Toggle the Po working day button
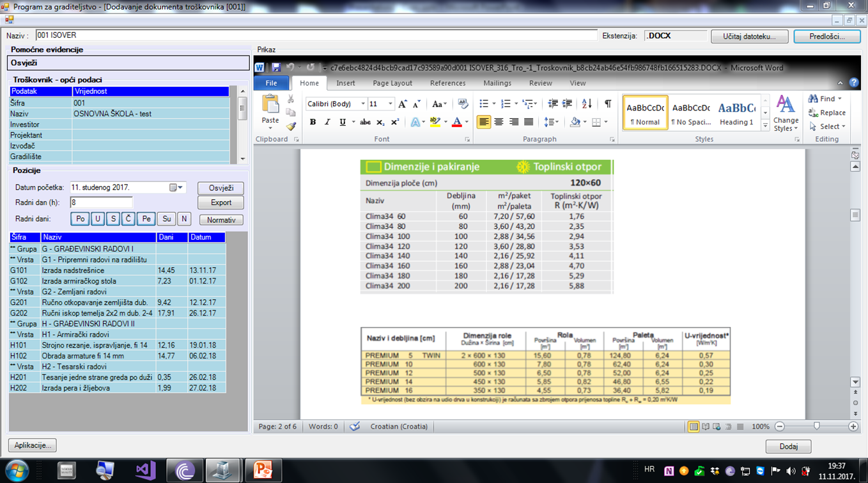This screenshot has width=868, height=483. 80,219
